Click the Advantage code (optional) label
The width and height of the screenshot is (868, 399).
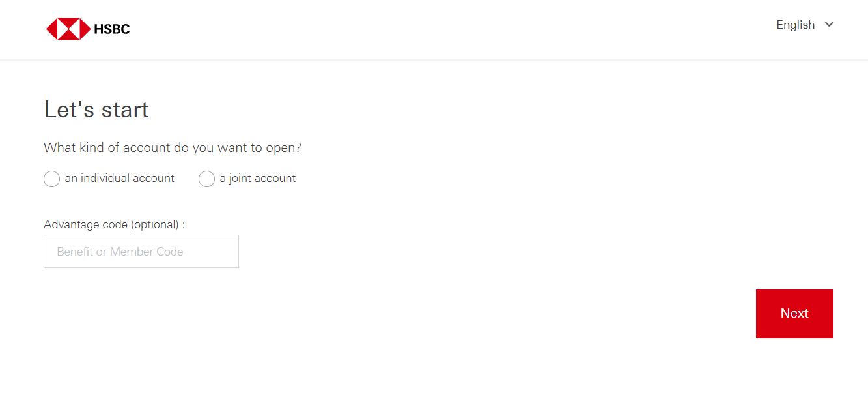click(115, 224)
